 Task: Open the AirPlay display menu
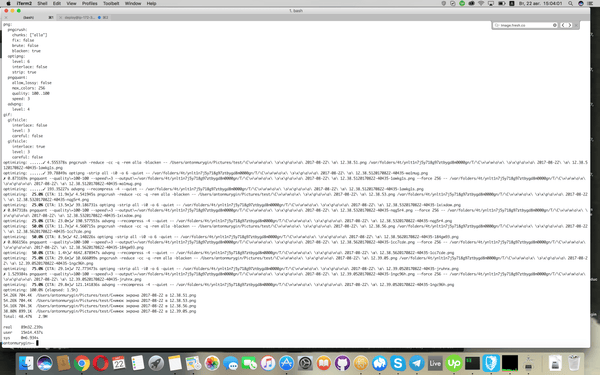click(x=491, y=3)
